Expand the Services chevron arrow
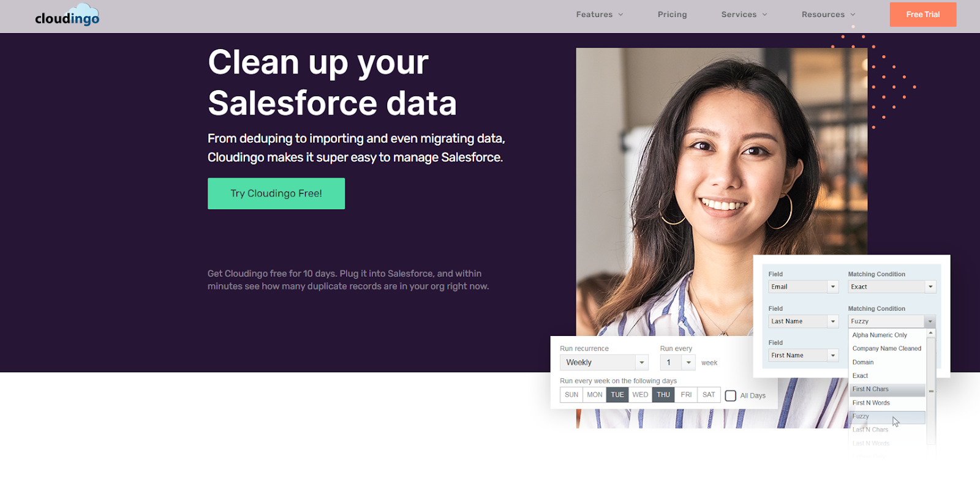Viewport: 980px width, 478px height. (764, 15)
